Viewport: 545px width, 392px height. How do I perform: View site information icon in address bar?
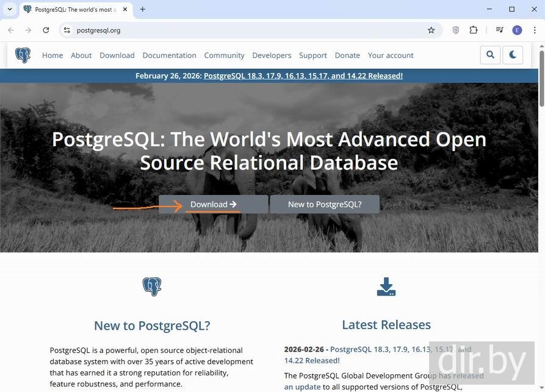point(67,30)
